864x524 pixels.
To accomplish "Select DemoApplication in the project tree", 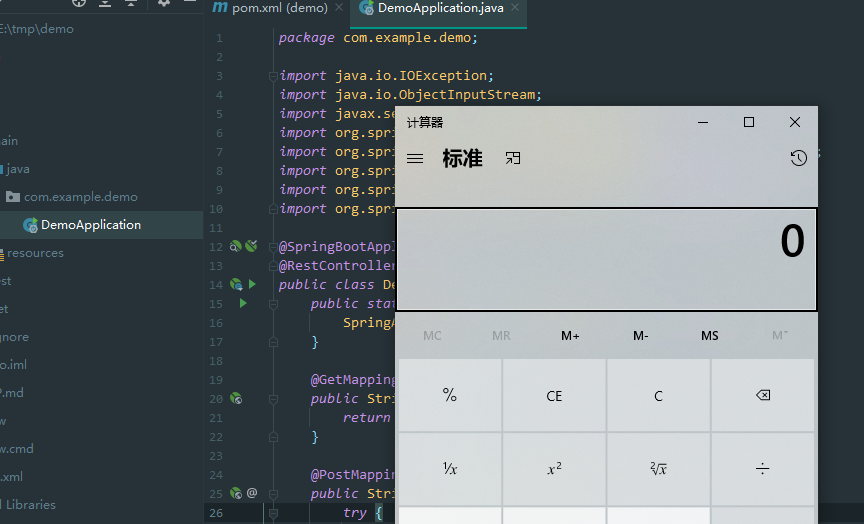I will 90,225.
